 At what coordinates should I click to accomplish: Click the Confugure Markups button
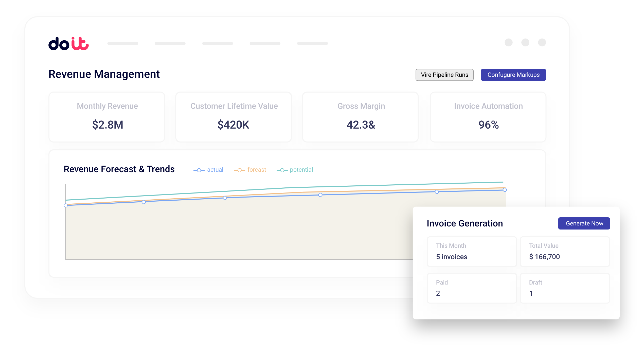(513, 75)
